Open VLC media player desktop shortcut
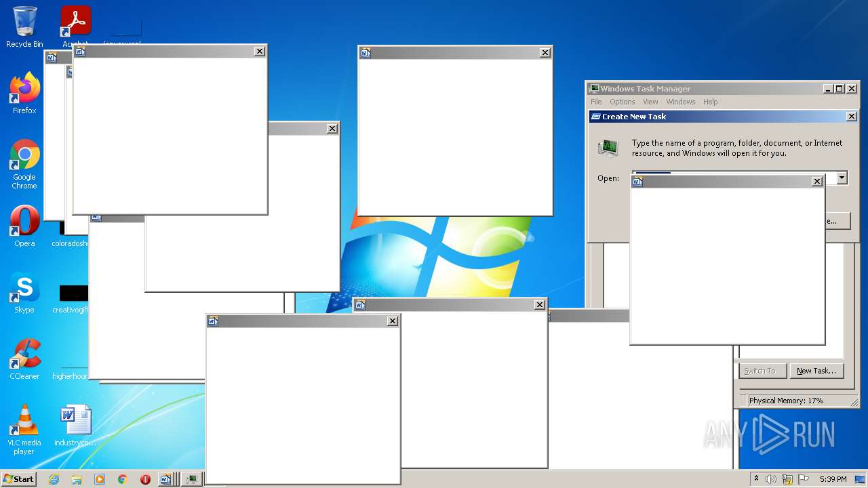The height and width of the screenshot is (488, 868). point(24,430)
